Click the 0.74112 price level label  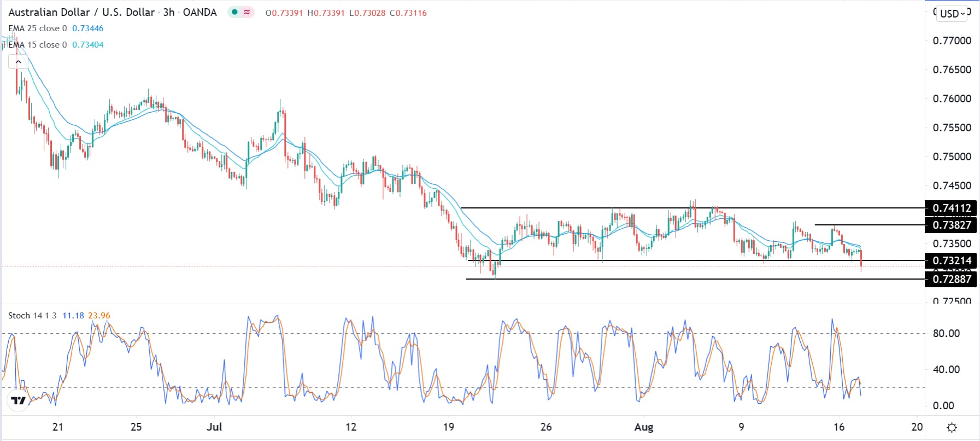[952, 208]
